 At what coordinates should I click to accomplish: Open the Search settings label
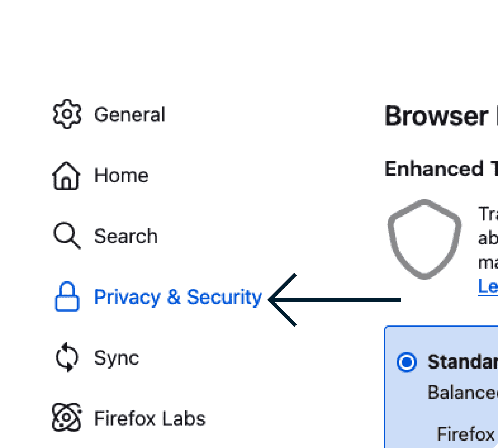[126, 236]
